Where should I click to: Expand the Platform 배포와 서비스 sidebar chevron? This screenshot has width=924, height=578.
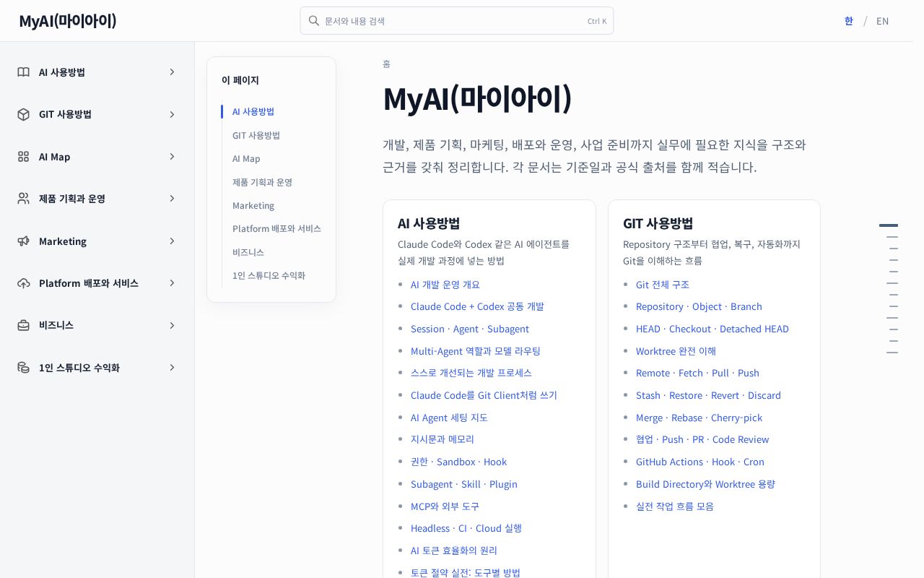[172, 283]
